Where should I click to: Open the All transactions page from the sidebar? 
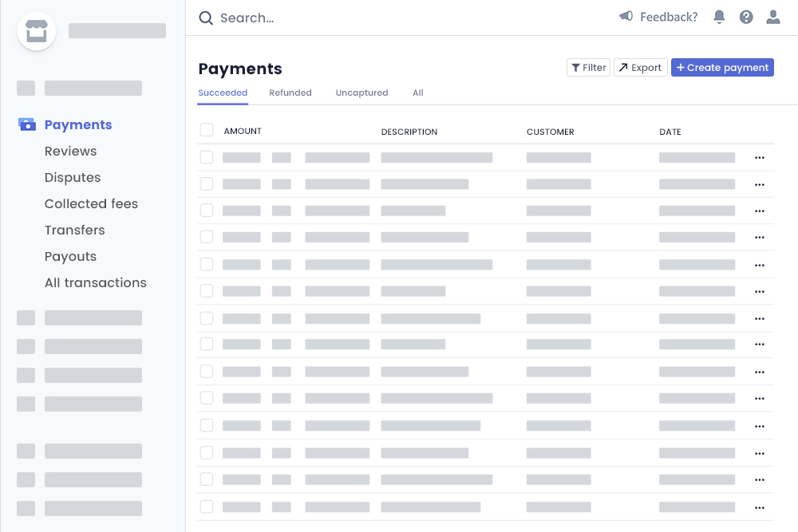(96, 282)
